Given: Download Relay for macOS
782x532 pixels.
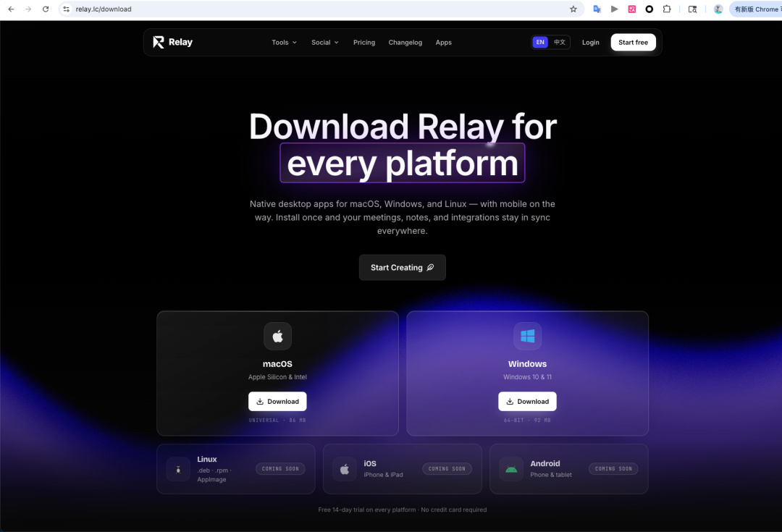Looking at the screenshot, I should tap(277, 402).
